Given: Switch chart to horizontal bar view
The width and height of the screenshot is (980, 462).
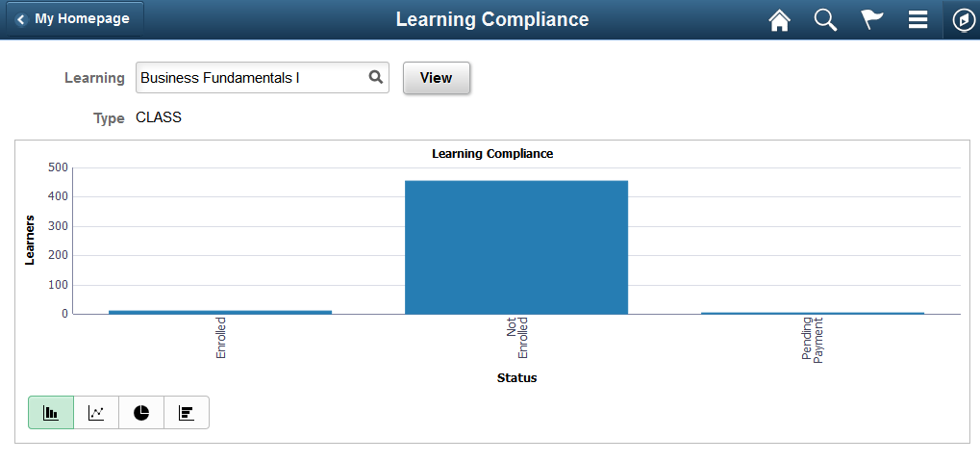Looking at the screenshot, I should coord(187,413).
